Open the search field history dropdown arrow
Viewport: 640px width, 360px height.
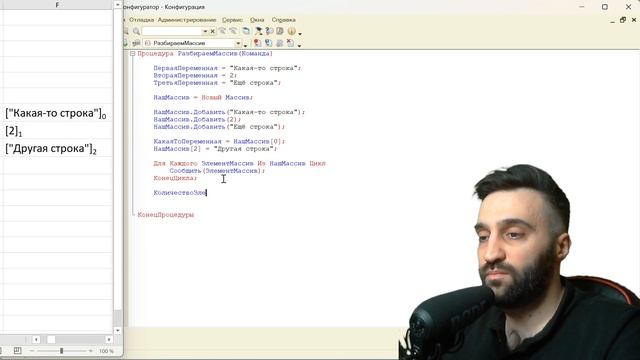(x=205, y=31)
